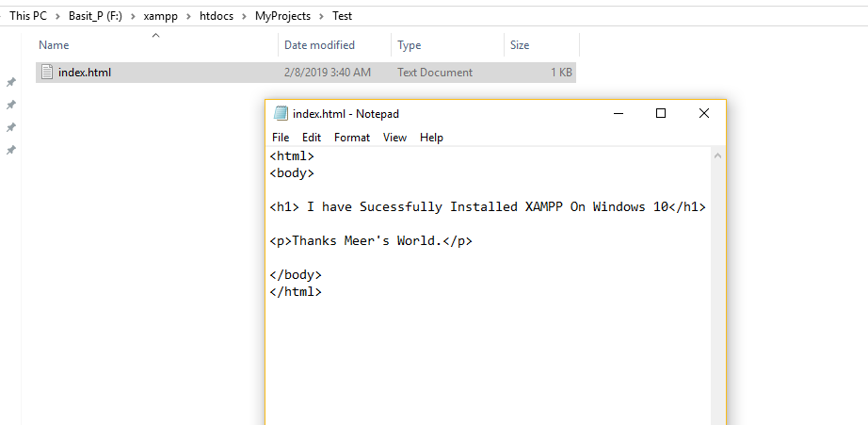The width and height of the screenshot is (868, 425).
Task: Open the Help menu in Notepad
Action: point(431,138)
